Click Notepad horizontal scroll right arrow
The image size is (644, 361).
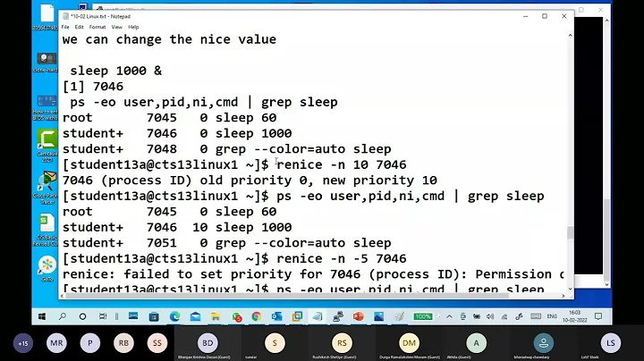(563, 296)
